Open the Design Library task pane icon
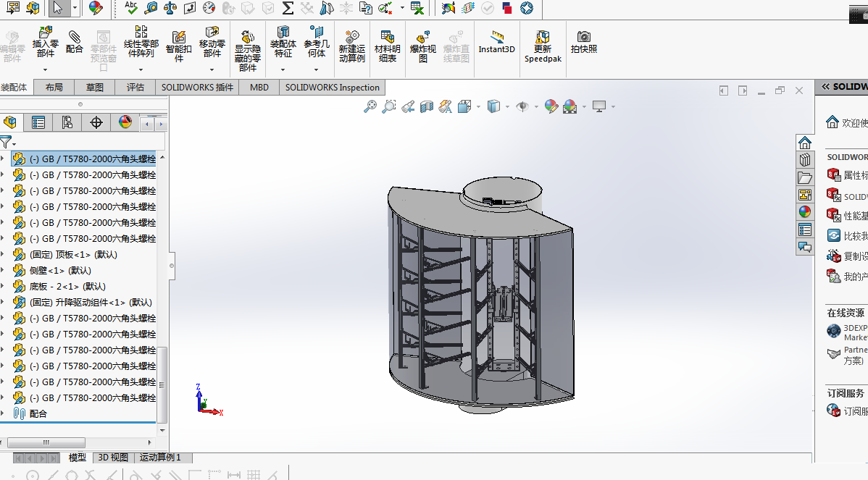 click(x=805, y=161)
